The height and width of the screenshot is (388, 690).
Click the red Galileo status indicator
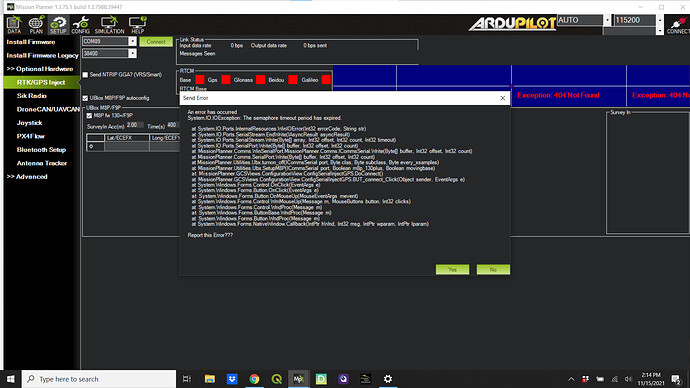click(326, 80)
